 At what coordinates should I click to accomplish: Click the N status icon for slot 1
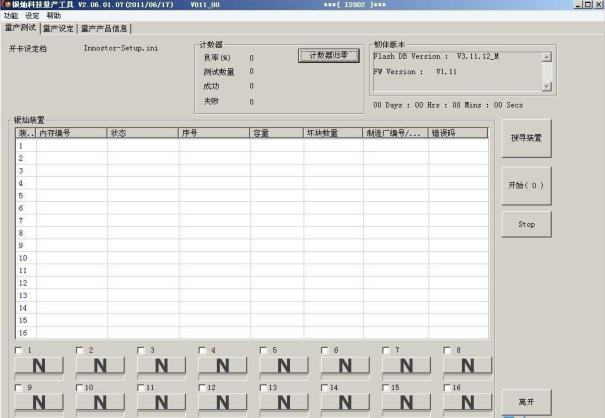pyautogui.click(x=39, y=366)
